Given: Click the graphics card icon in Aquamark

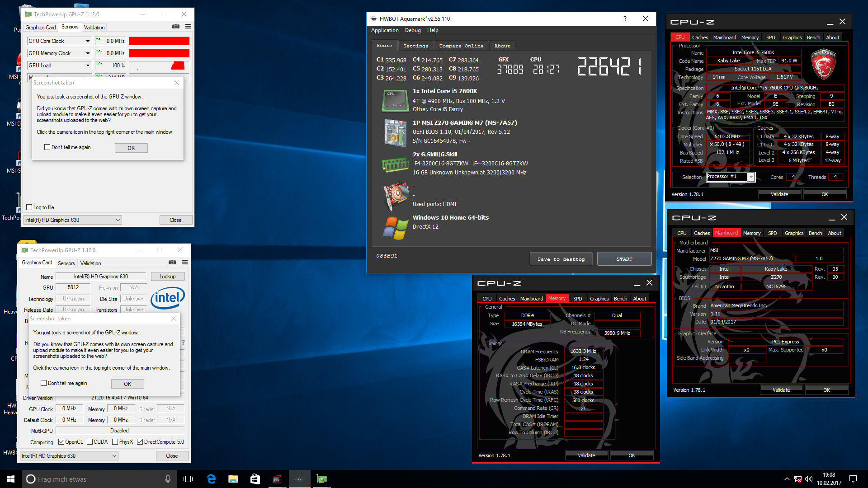Looking at the screenshot, I should 395,197.
